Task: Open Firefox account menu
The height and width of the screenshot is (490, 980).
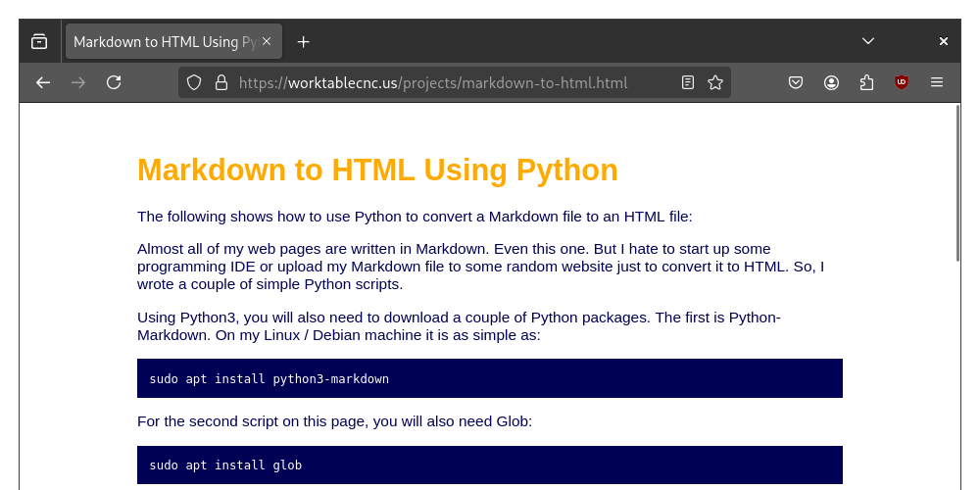Action: coord(831,82)
